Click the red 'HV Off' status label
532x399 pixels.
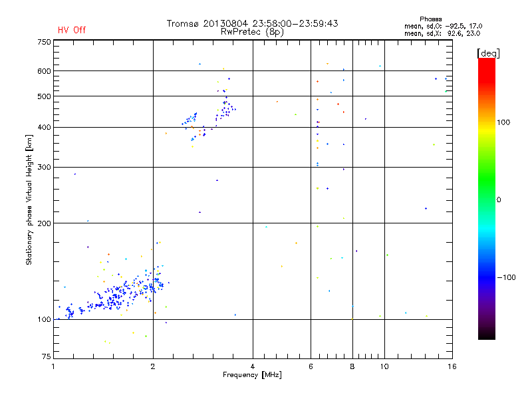pyautogui.click(x=71, y=30)
